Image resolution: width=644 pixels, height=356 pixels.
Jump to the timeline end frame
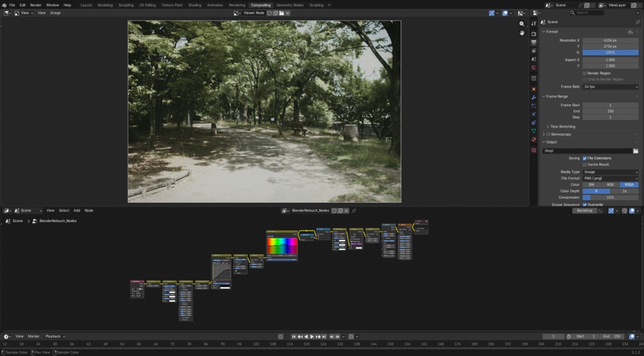pos(324,337)
